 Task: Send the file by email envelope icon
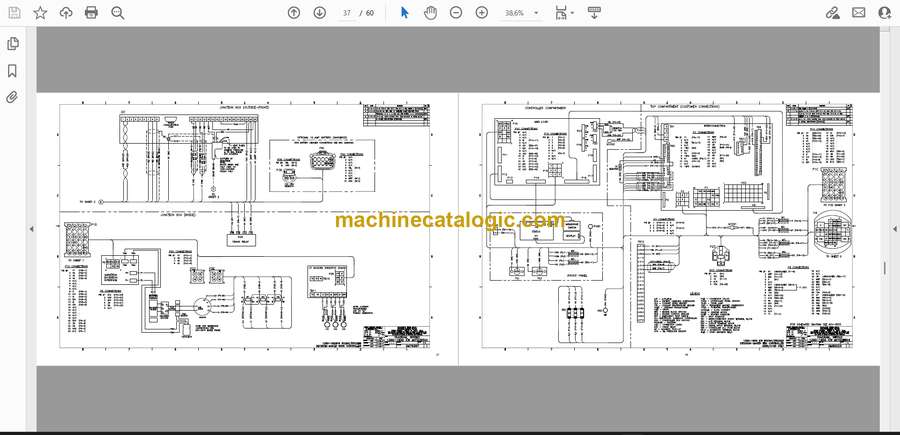click(x=859, y=13)
